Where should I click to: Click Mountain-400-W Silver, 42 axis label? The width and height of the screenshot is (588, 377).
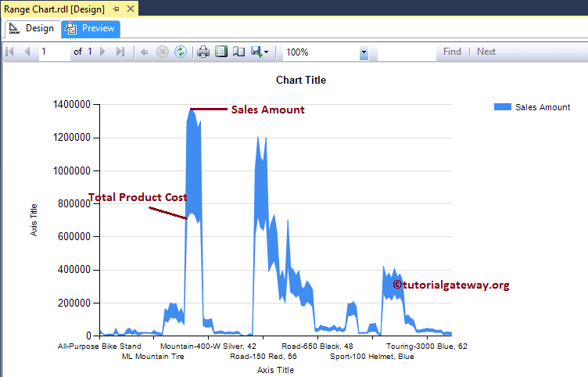tap(208, 346)
